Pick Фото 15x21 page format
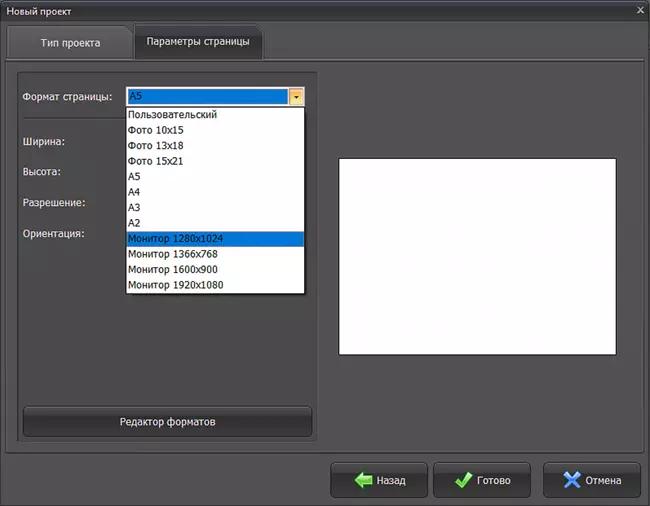 [x=215, y=161]
